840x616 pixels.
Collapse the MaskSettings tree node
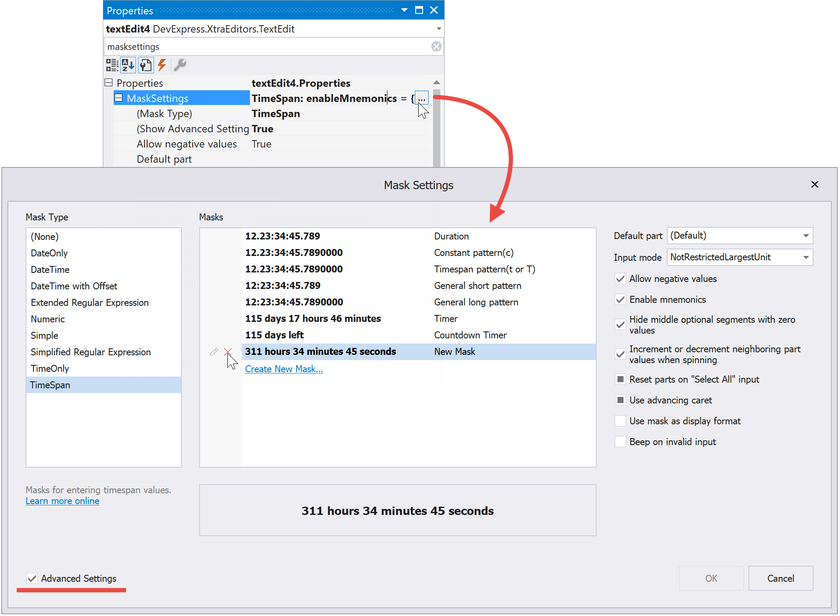118,98
